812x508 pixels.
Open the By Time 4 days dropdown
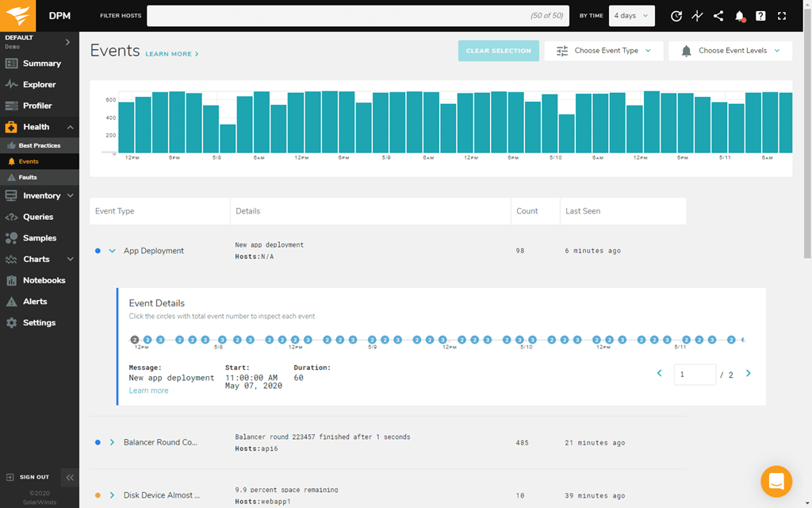click(631, 16)
